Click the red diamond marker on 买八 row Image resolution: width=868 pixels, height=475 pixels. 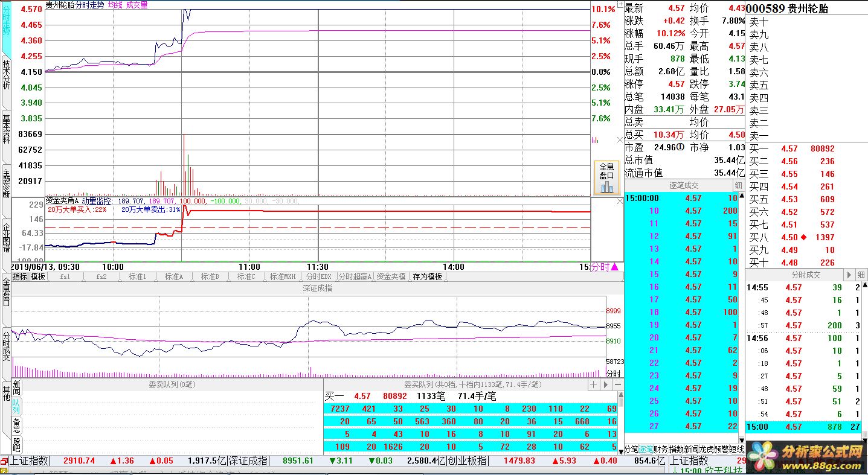pyautogui.click(x=804, y=237)
